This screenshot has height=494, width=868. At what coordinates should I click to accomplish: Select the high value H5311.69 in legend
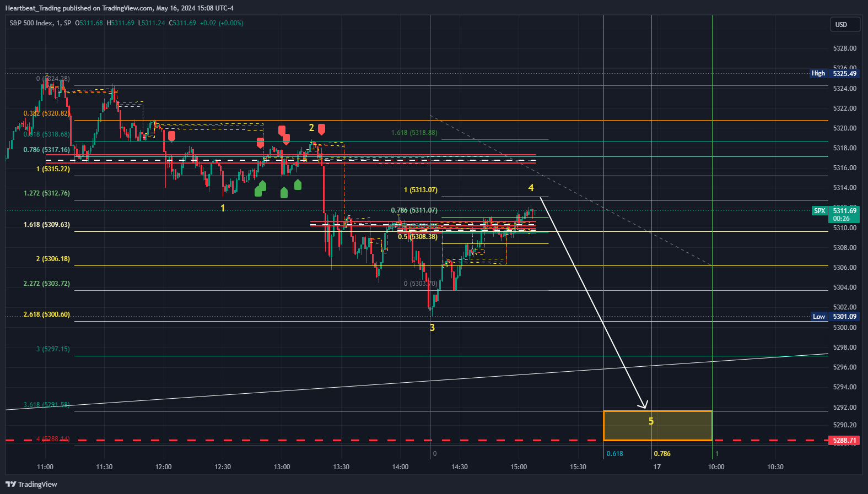coord(120,23)
